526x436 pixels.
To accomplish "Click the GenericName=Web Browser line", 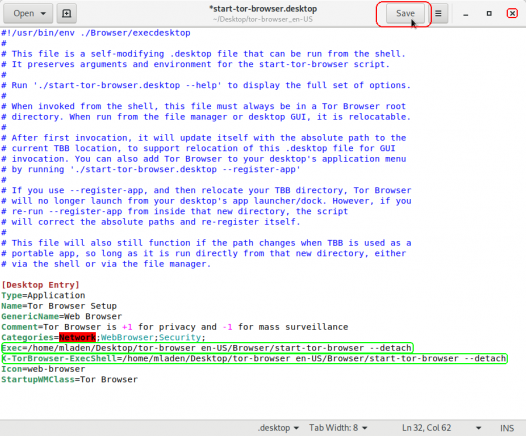I will [x=61, y=316].
